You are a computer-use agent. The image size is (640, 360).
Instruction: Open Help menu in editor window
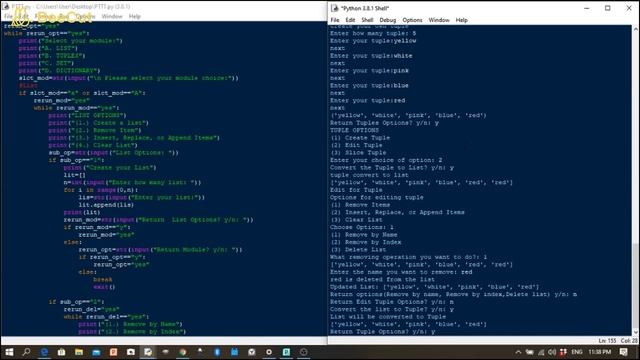[135, 16]
